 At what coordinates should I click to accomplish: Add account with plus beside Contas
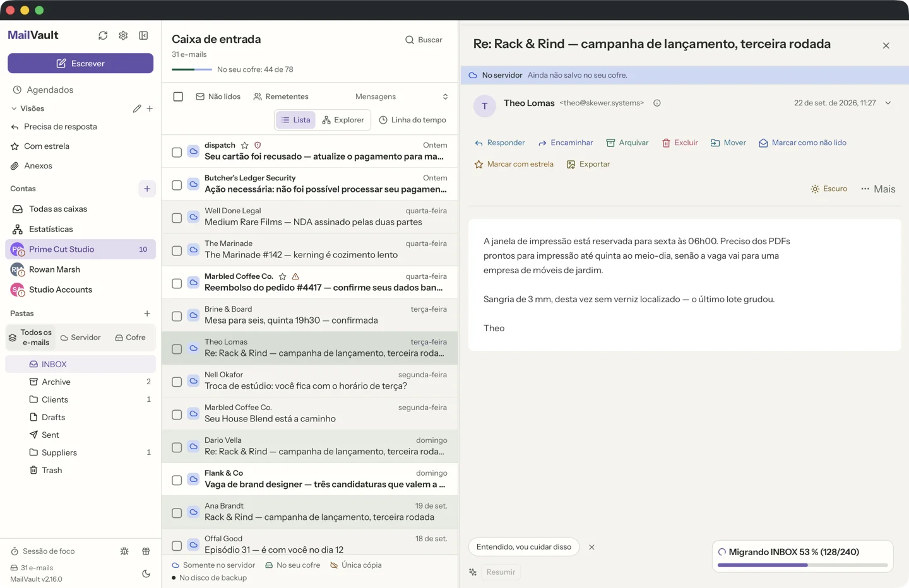point(147,189)
